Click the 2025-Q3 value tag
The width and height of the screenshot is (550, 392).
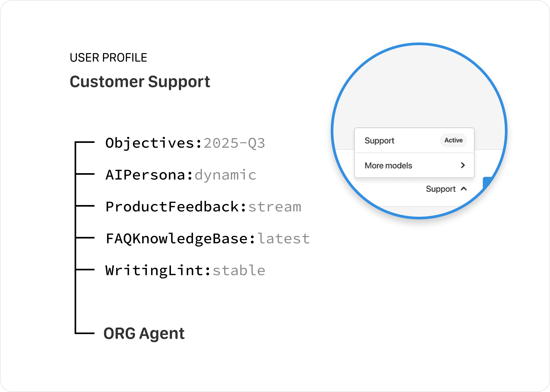234,143
